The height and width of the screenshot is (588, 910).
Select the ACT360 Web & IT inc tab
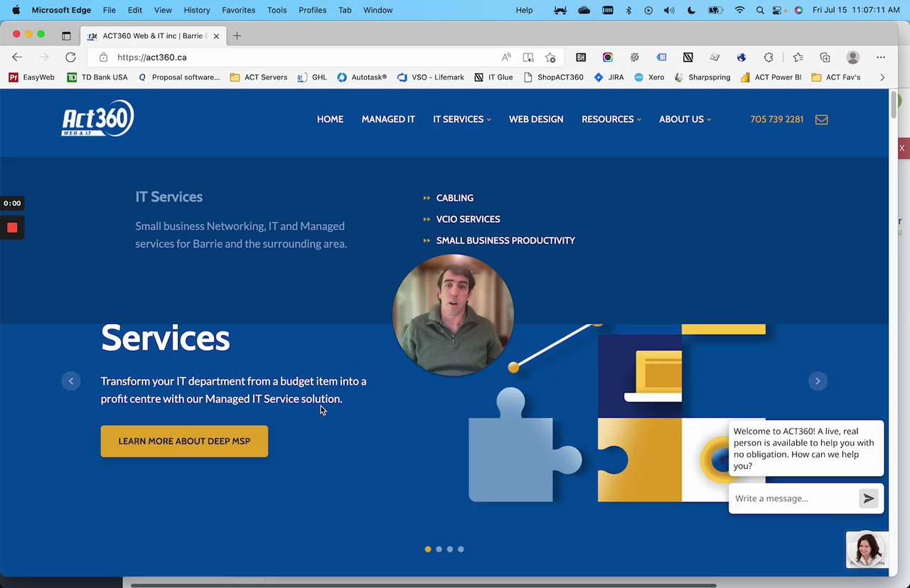click(x=153, y=36)
